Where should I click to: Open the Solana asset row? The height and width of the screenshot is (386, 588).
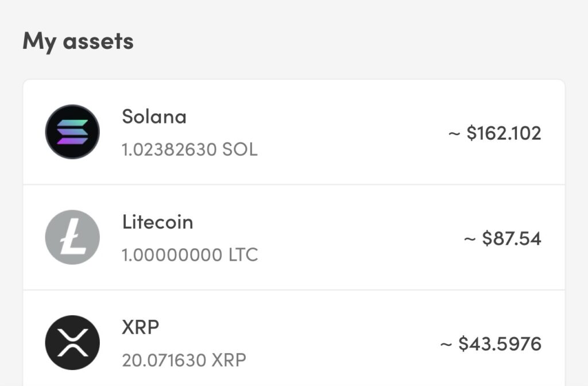[294, 132]
